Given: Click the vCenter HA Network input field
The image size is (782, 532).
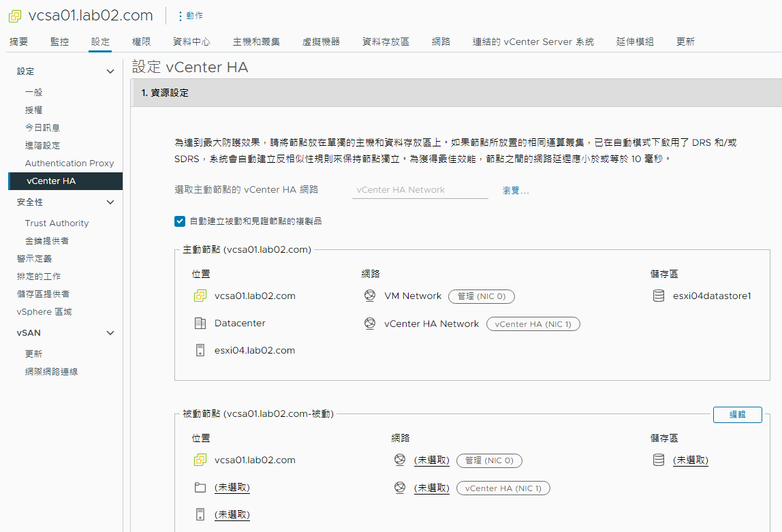Looking at the screenshot, I should click(x=420, y=190).
